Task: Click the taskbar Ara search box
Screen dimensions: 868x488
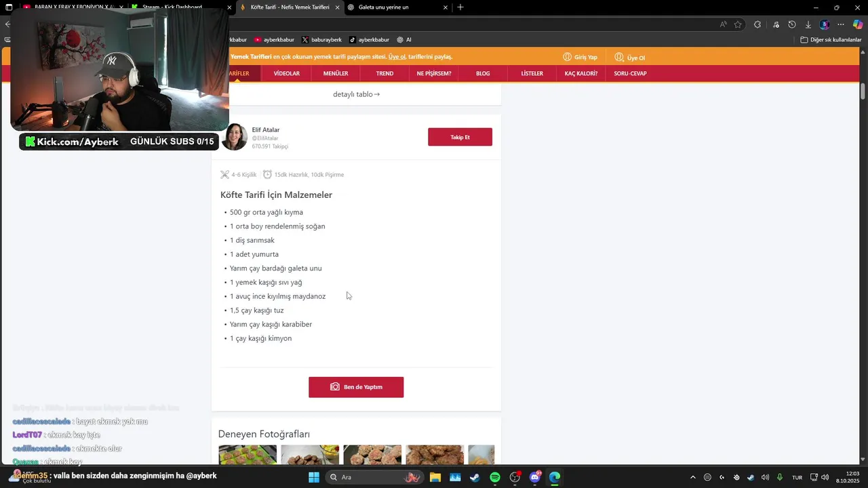Action: (x=374, y=477)
